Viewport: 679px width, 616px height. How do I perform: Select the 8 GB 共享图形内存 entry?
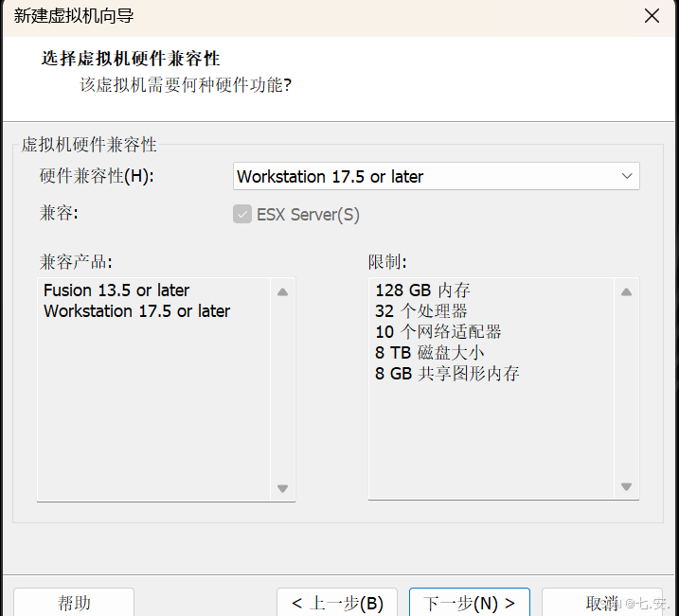447,374
